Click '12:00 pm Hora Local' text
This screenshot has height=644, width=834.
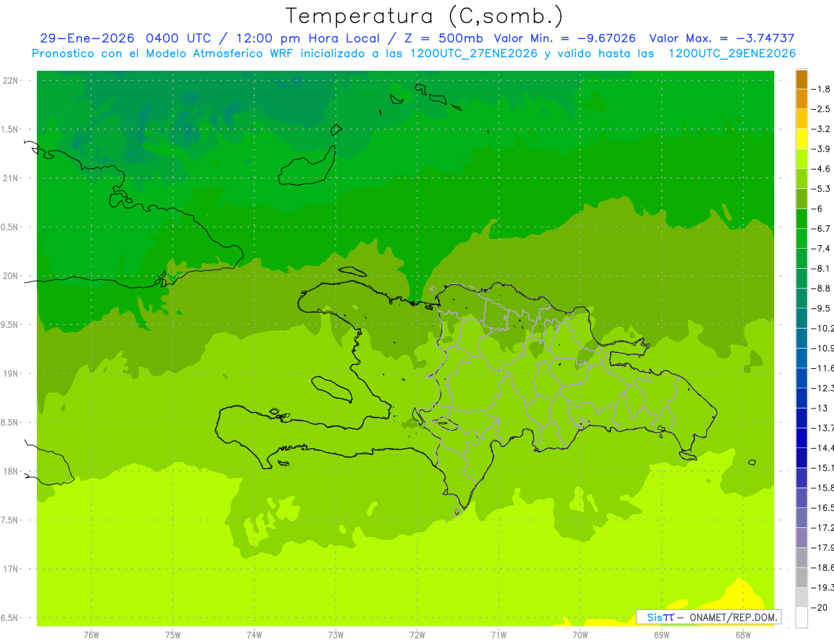pyautogui.click(x=306, y=38)
